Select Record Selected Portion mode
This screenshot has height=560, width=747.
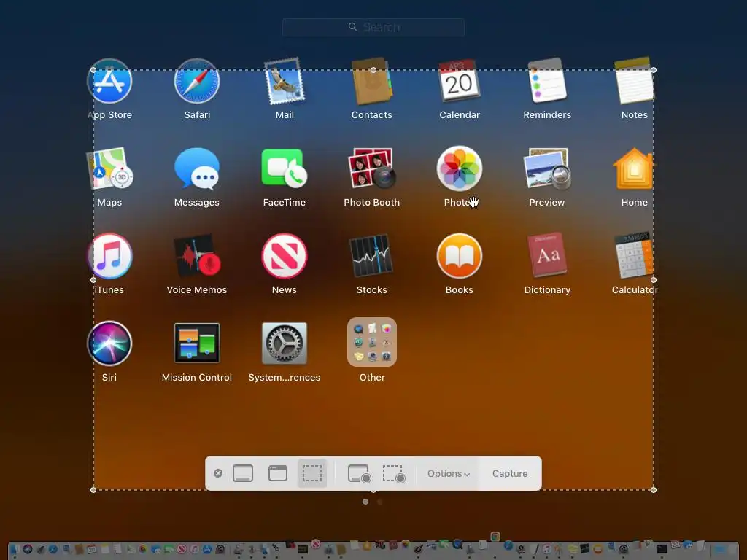[x=394, y=474]
